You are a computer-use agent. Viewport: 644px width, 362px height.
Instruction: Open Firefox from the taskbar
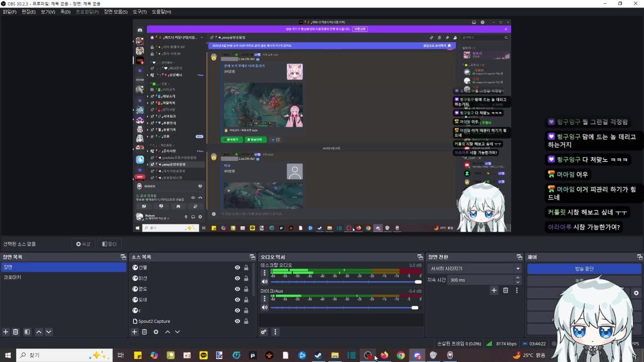pos(384,355)
